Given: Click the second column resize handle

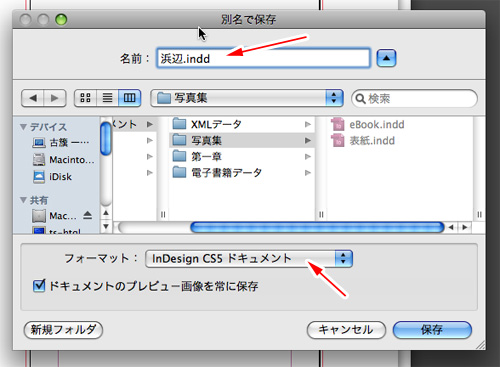Looking at the screenshot, I should coord(321,214).
